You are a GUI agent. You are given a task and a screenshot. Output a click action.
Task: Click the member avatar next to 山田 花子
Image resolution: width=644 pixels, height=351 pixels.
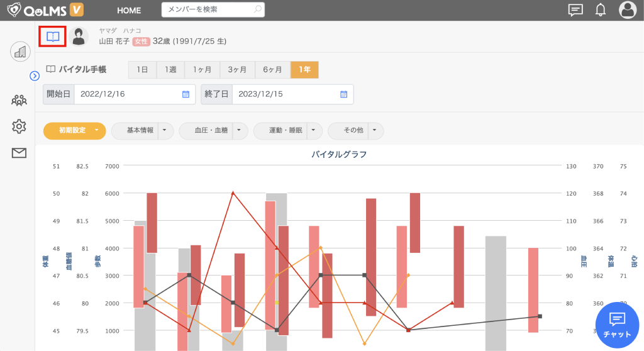pos(79,36)
